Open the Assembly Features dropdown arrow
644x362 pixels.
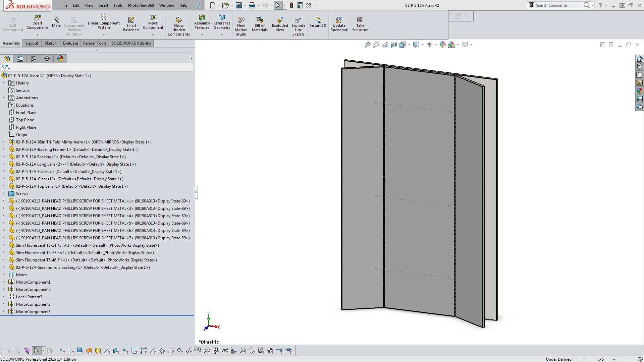(202, 35)
